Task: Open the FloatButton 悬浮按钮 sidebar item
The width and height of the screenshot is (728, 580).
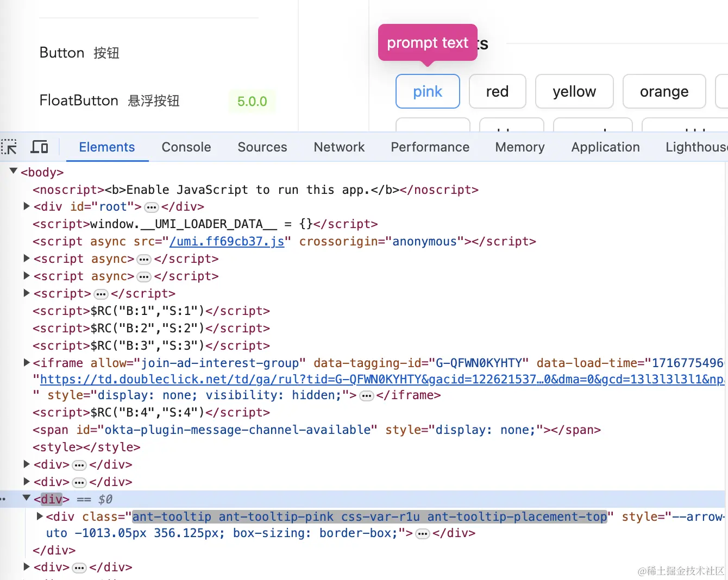Action: pyautogui.click(x=109, y=100)
